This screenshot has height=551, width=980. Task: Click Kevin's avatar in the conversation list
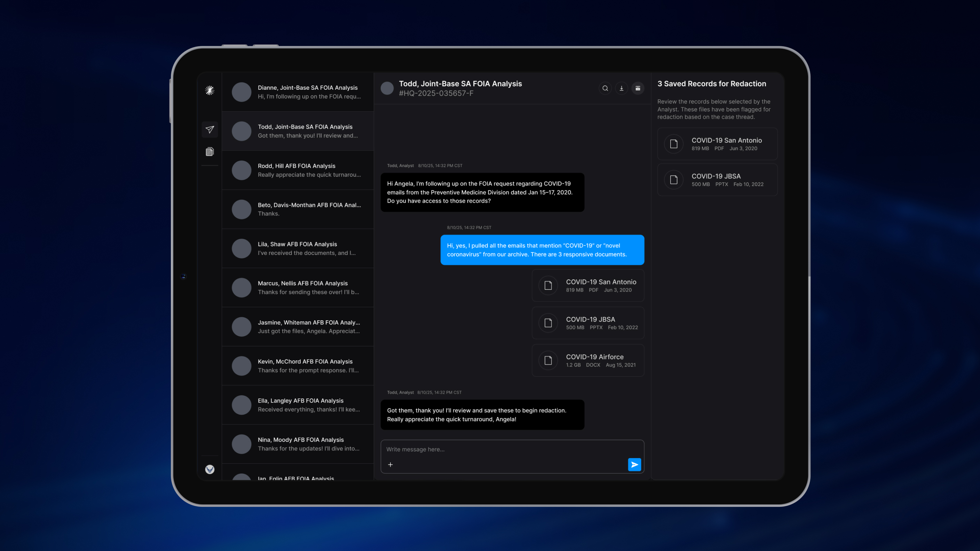coord(242,366)
